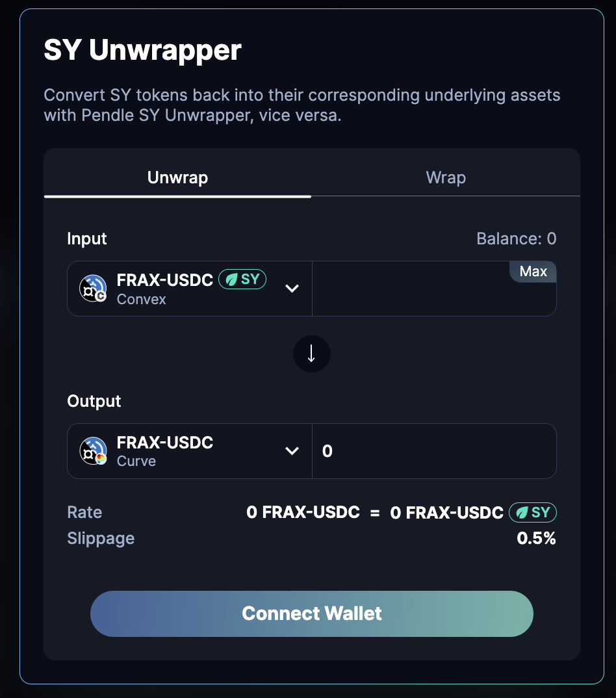Viewport: 616px width, 698px height.
Task: Select the Unwrap tab
Action: point(177,177)
